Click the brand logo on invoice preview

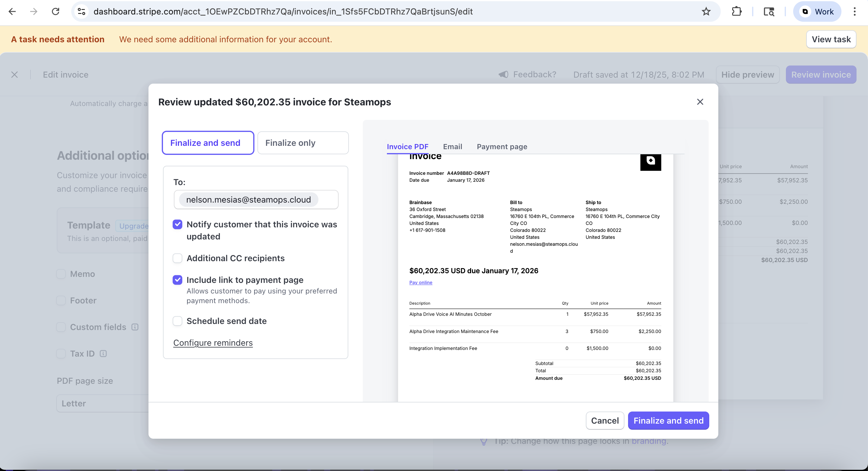click(650, 161)
